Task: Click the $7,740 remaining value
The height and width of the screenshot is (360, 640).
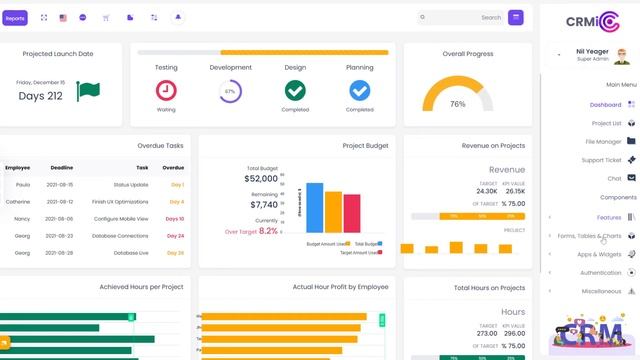Action: click(x=264, y=204)
